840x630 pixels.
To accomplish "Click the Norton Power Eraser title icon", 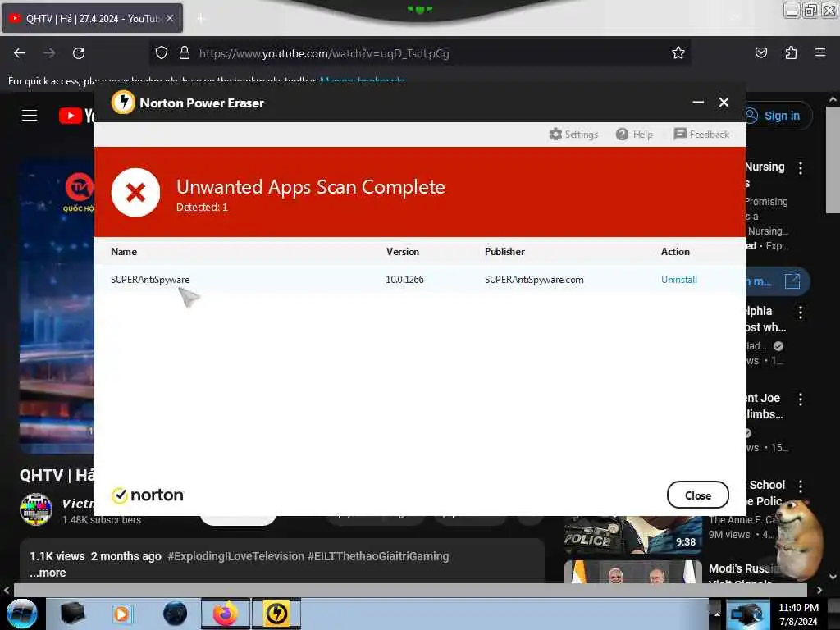I will click(x=123, y=102).
